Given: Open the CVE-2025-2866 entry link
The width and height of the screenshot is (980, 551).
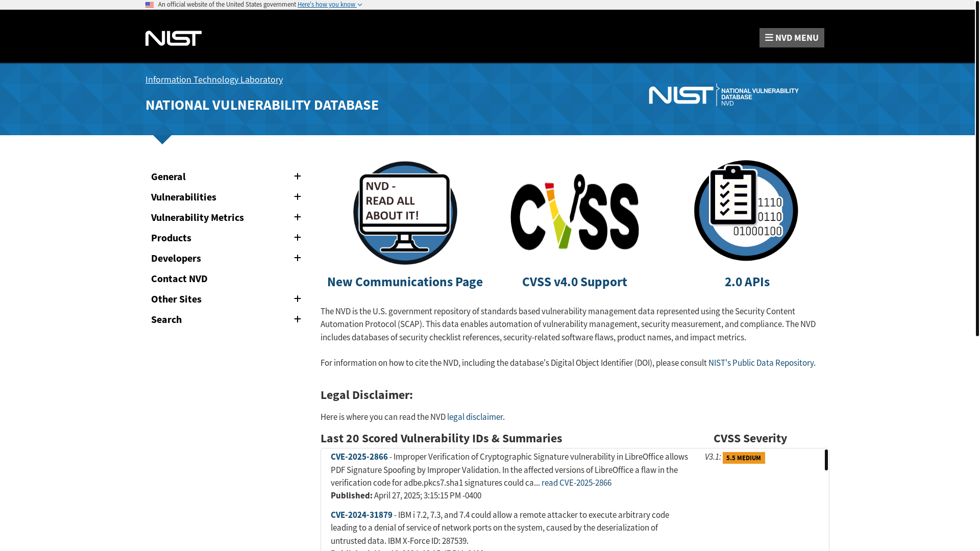Looking at the screenshot, I should pos(359,457).
